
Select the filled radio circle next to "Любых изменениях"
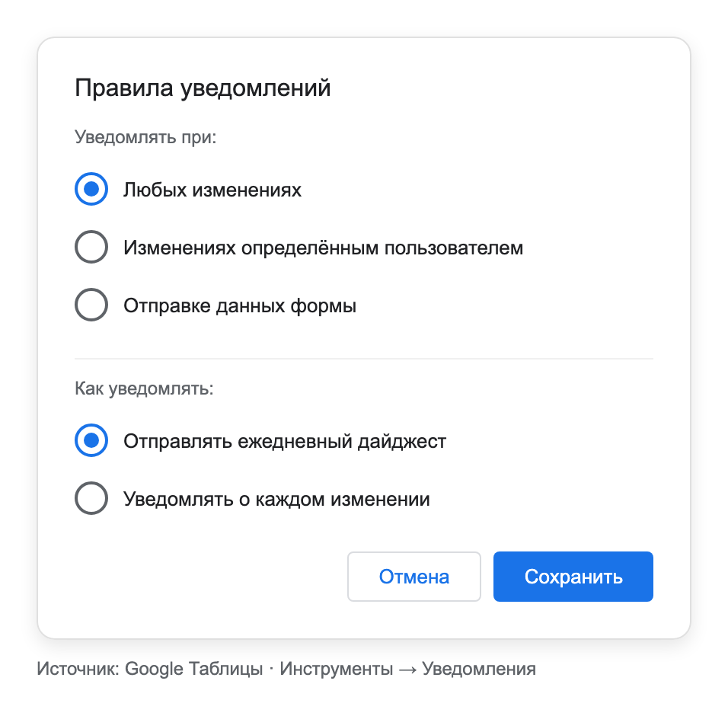pos(91,189)
